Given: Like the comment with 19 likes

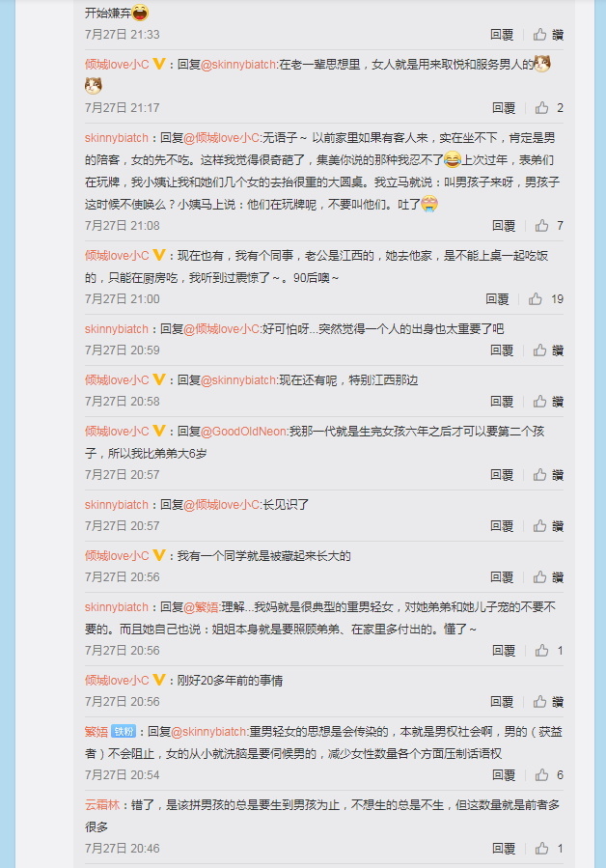Looking at the screenshot, I should click(x=545, y=299).
